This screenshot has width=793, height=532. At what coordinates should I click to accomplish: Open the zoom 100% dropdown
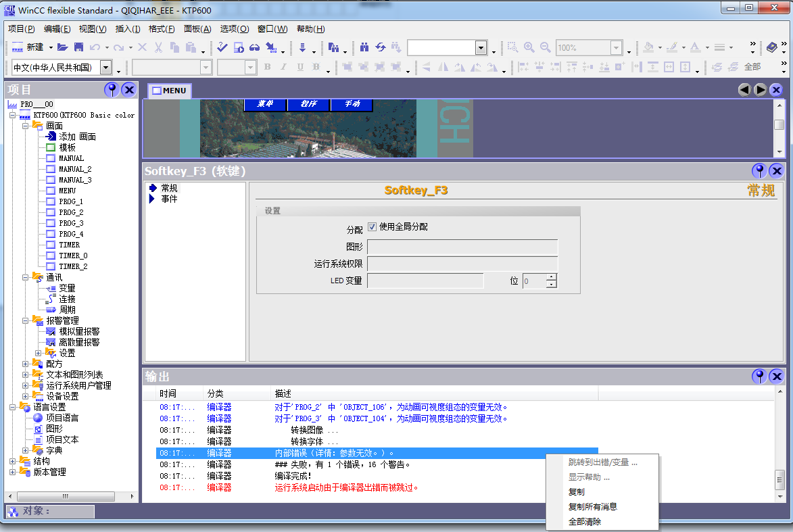tap(616, 47)
